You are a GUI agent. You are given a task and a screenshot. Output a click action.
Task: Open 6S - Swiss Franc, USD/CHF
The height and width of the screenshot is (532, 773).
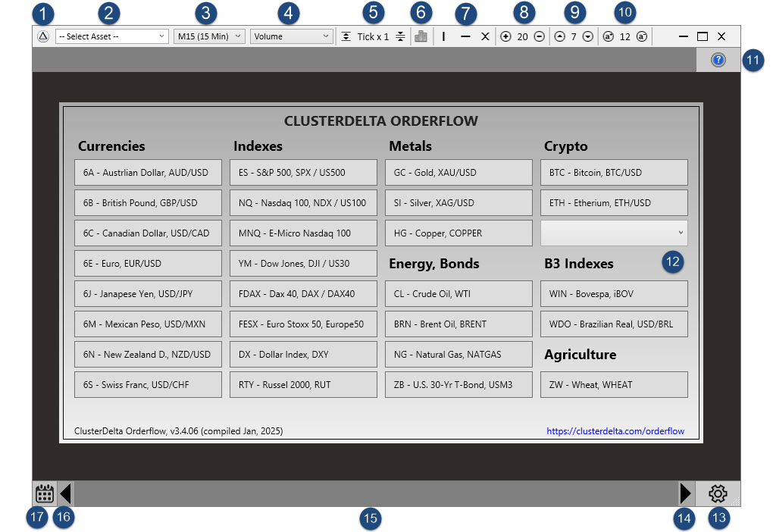click(x=148, y=384)
